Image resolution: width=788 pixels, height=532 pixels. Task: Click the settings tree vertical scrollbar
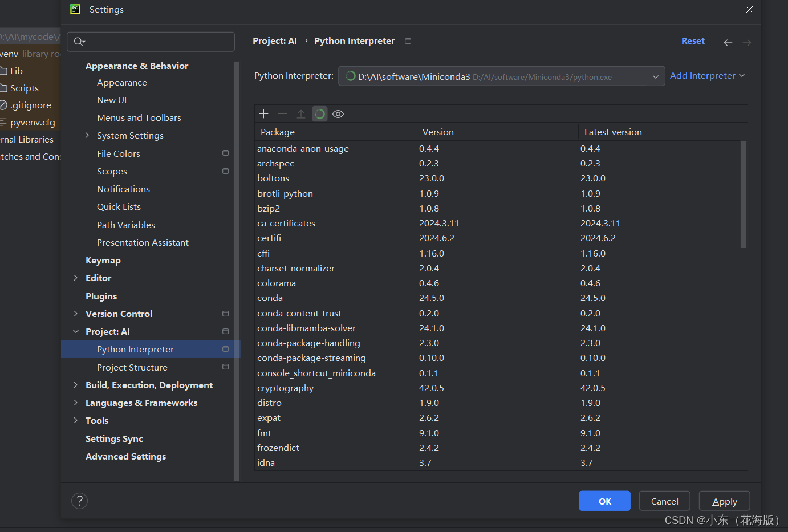(237, 271)
